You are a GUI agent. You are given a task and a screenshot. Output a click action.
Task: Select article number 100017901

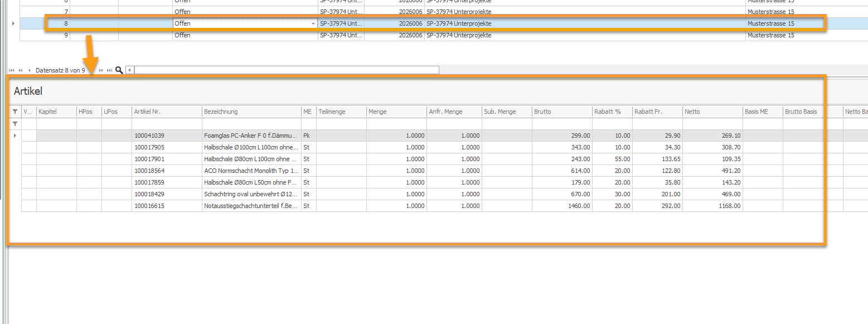pos(167,159)
